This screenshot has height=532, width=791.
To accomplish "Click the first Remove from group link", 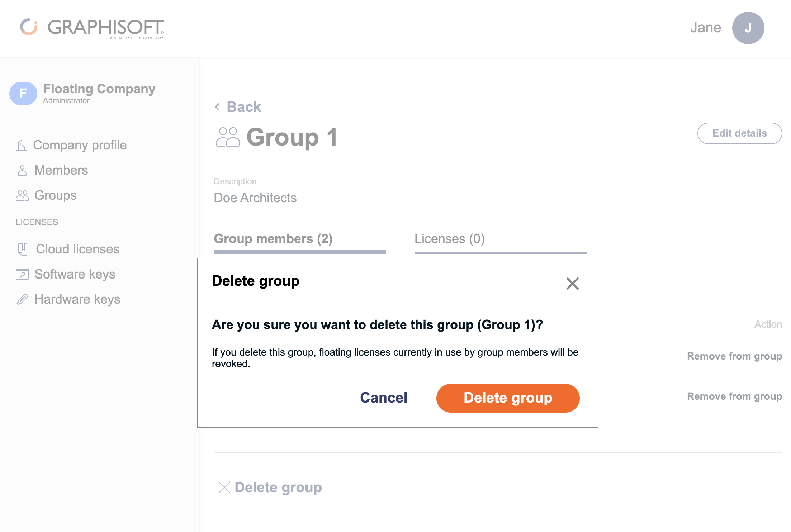I will click(734, 356).
